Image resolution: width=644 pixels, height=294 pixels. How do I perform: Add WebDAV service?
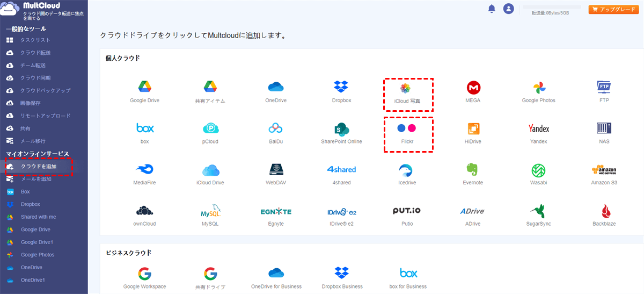(x=275, y=169)
